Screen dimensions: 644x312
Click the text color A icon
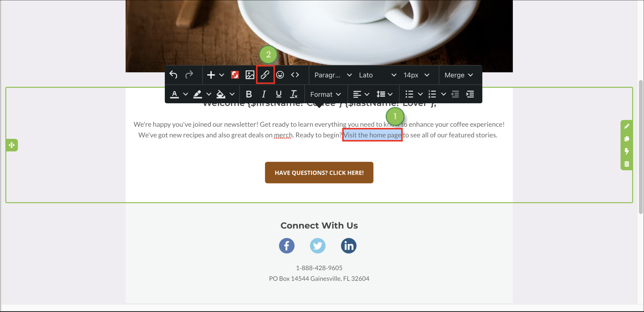coord(174,94)
